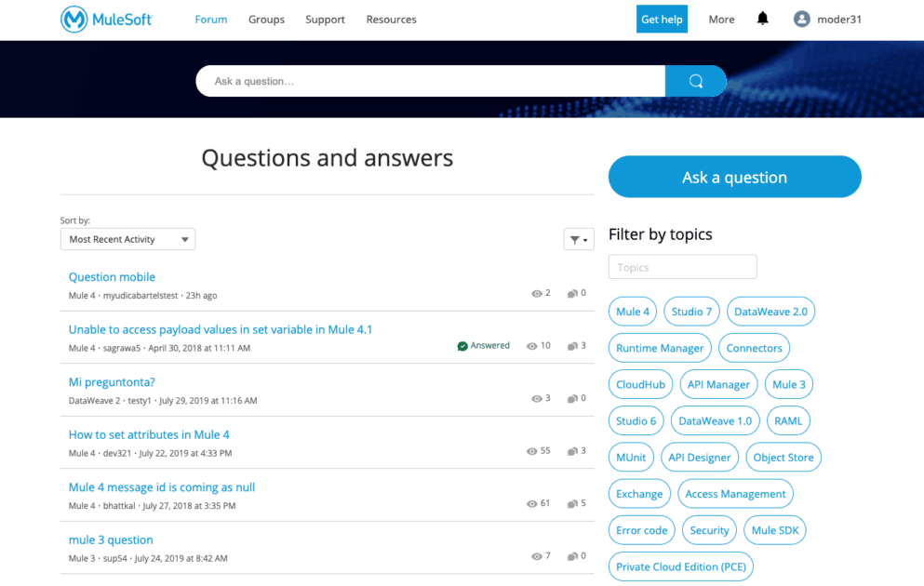This screenshot has height=586, width=924.
Task: Click the MuleSoft logo
Action: point(105,19)
